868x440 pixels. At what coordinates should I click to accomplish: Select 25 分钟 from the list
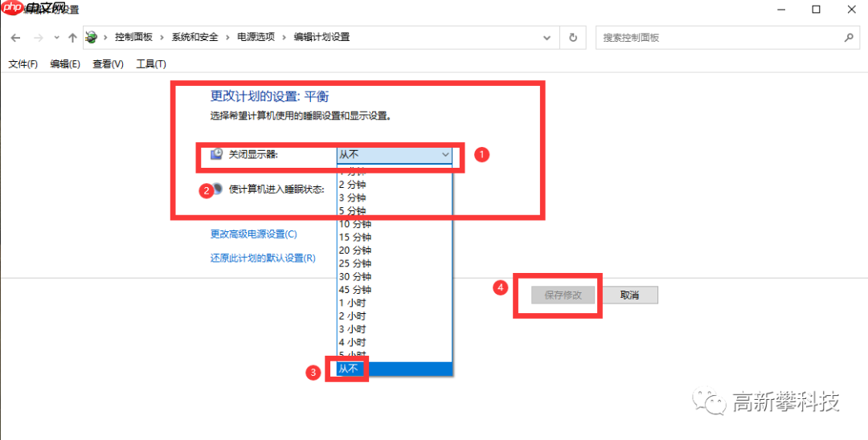(x=395, y=263)
